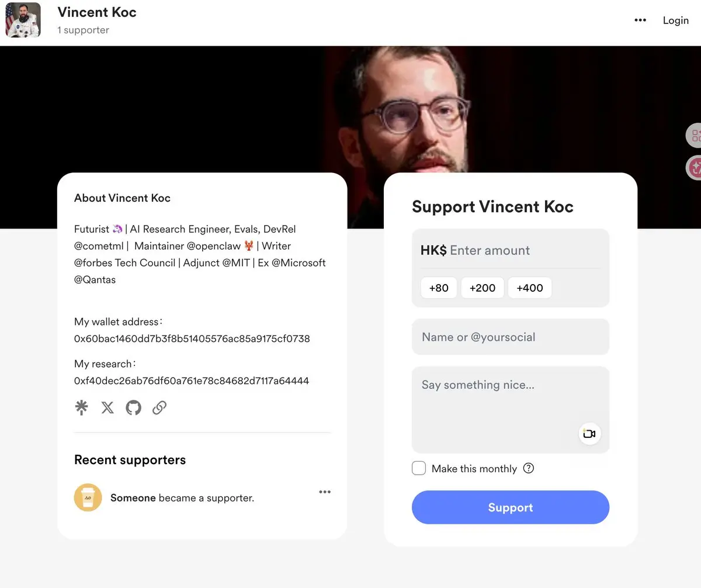
Task: Open the supporter entry three-dot options
Action: tap(325, 492)
